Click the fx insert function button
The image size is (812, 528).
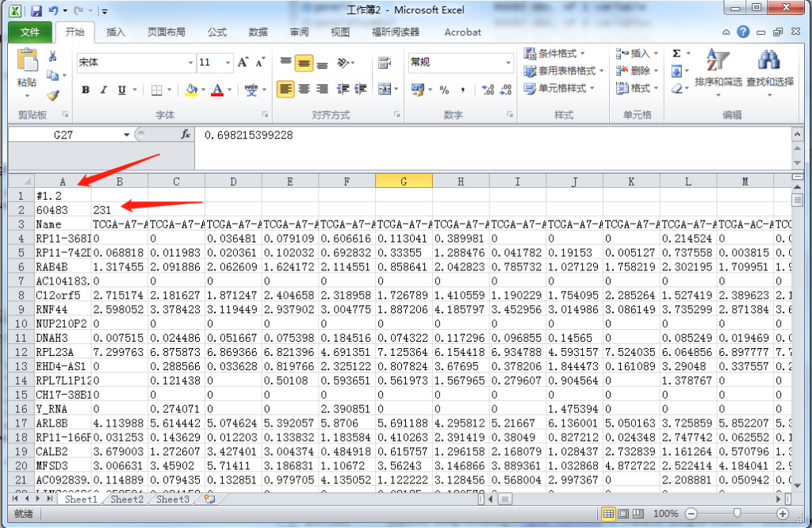click(186, 135)
